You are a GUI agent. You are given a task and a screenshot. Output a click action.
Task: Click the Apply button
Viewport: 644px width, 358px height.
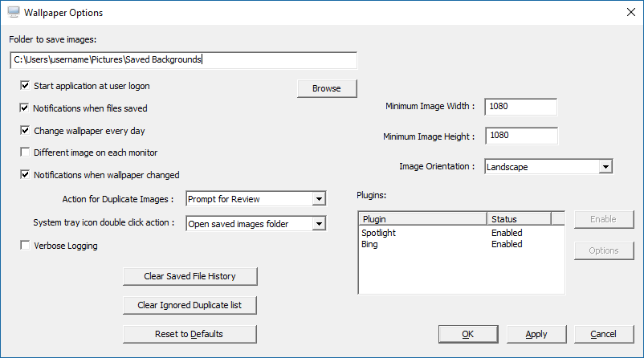[536, 334]
